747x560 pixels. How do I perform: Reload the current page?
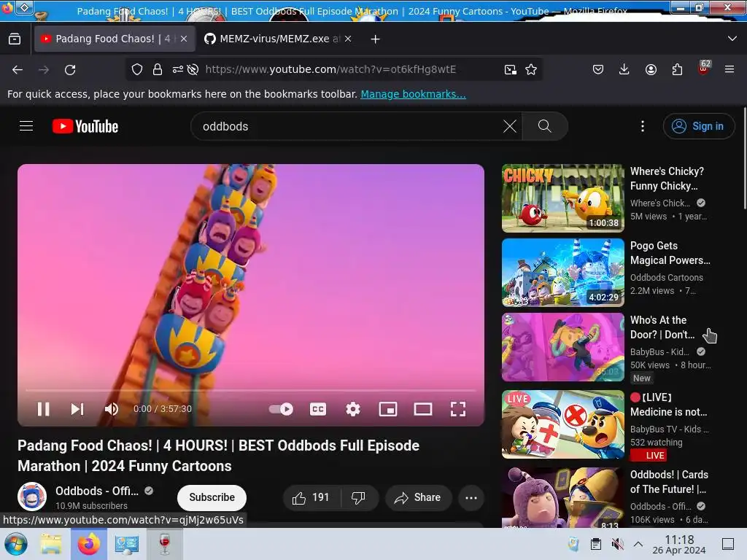click(x=70, y=69)
